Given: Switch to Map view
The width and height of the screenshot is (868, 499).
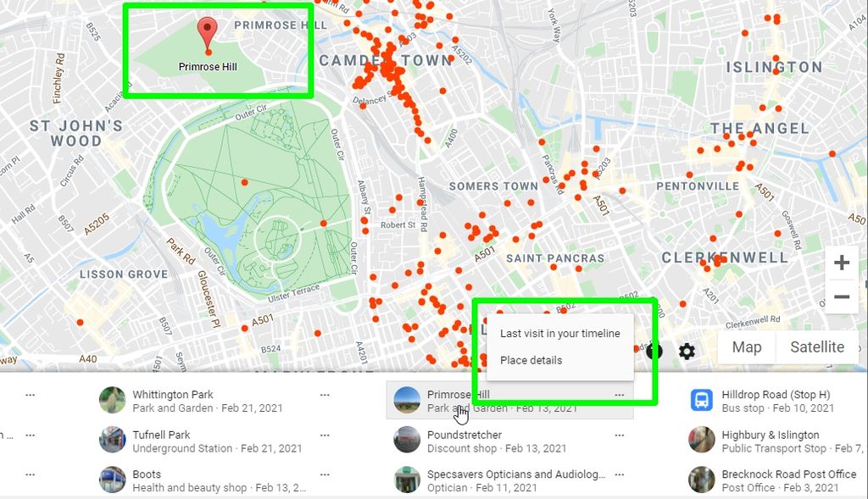Looking at the screenshot, I should tap(746, 347).
